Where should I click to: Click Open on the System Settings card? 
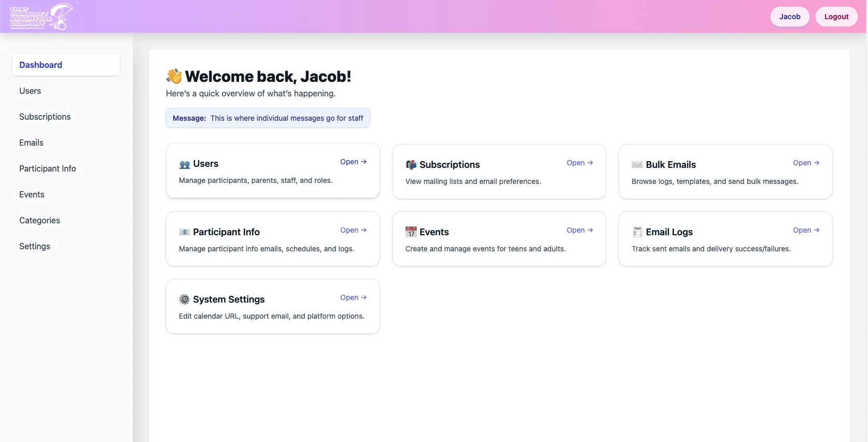(x=353, y=297)
